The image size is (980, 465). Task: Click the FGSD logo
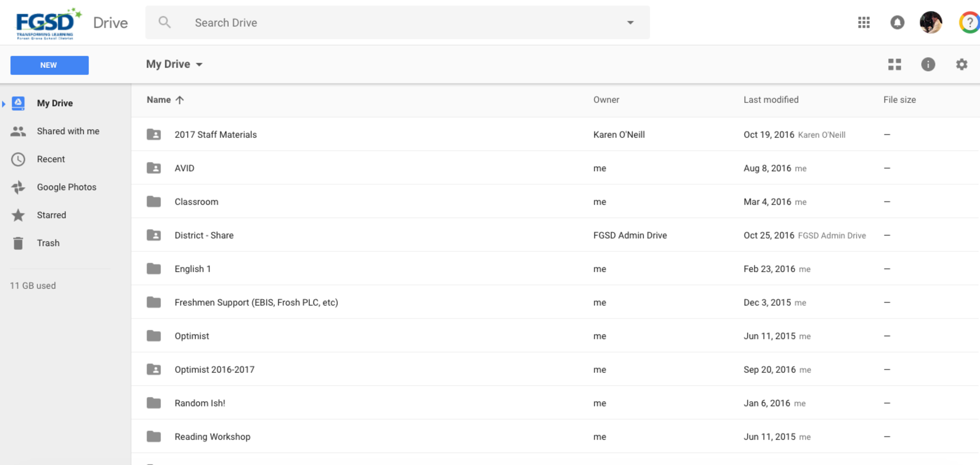point(47,23)
